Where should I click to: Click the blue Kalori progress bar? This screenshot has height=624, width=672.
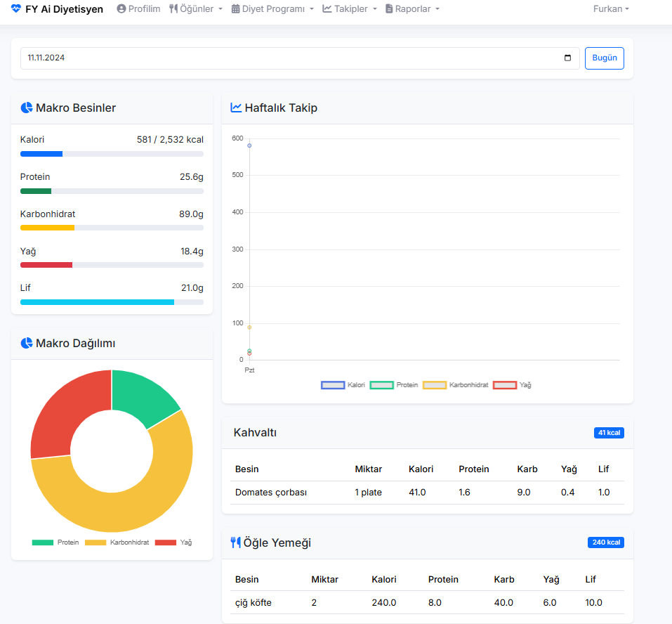coord(41,154)
